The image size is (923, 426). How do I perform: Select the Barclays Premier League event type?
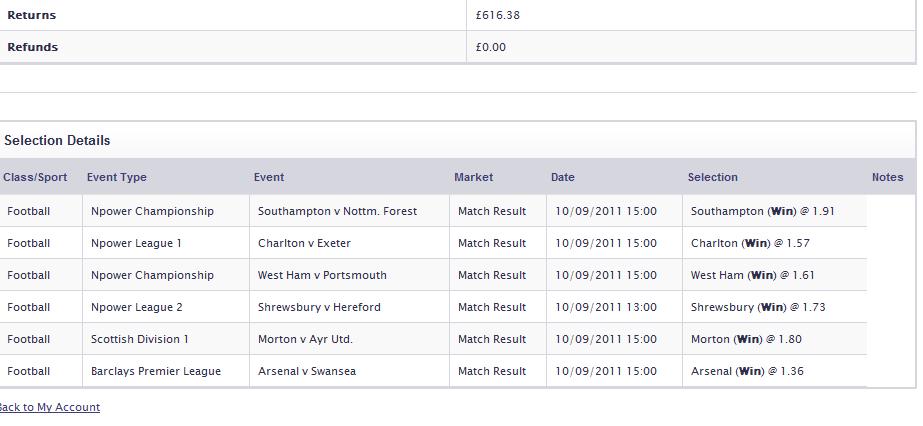coord(156,371)
